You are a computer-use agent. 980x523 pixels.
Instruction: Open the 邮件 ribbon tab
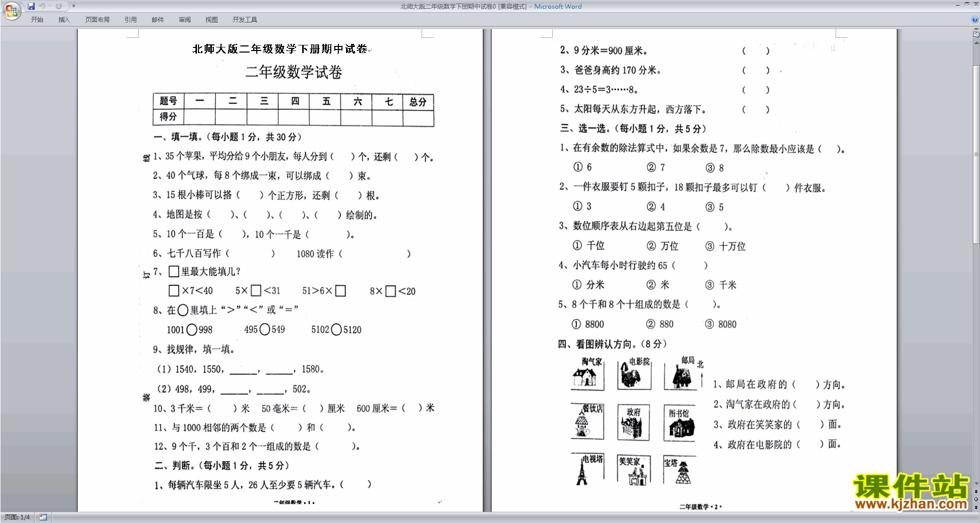coord(158,20)
